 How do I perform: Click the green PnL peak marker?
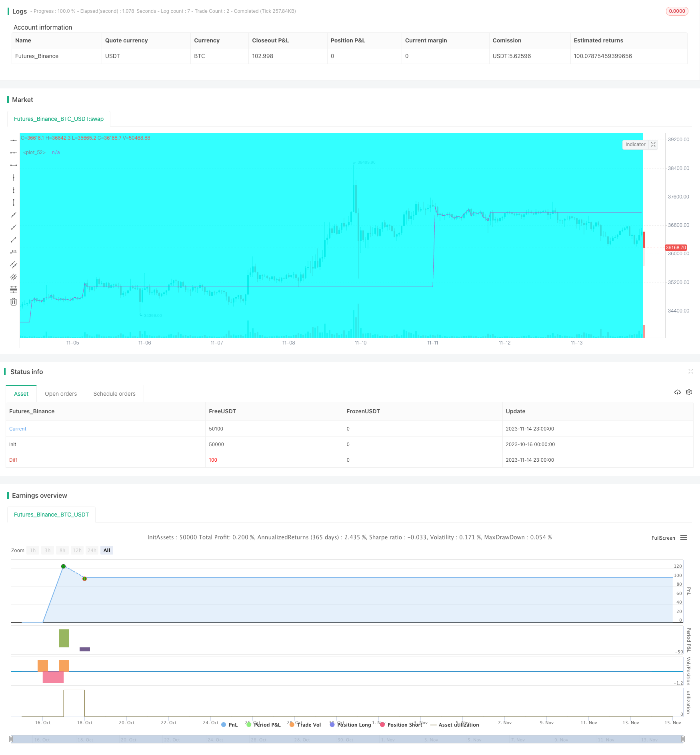tap(63, 566)
